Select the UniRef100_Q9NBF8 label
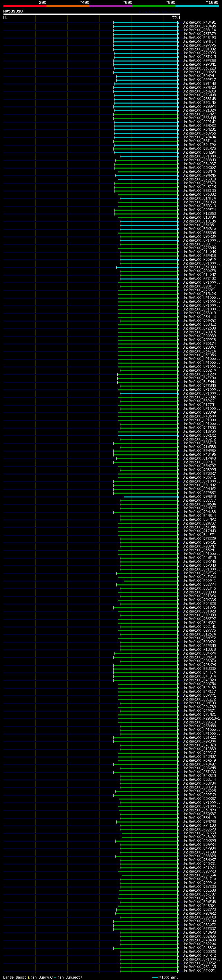The image size is (222, 980). click(199, 496)
